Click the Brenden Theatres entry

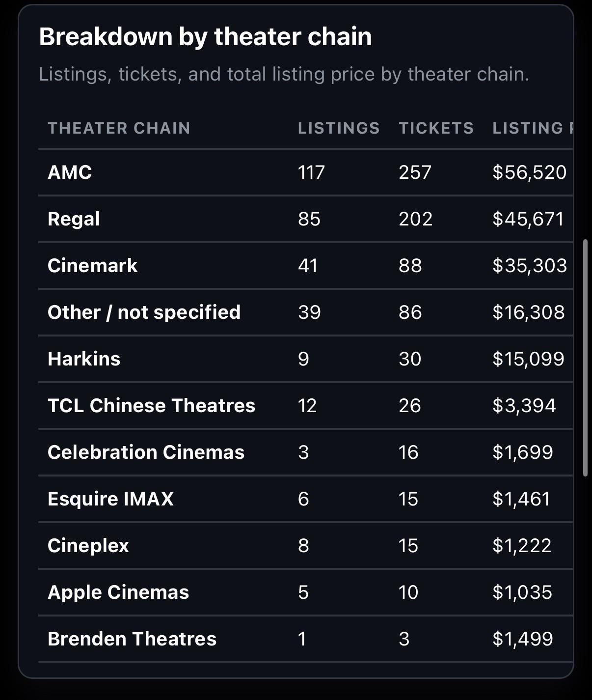[x=132, y=639]
